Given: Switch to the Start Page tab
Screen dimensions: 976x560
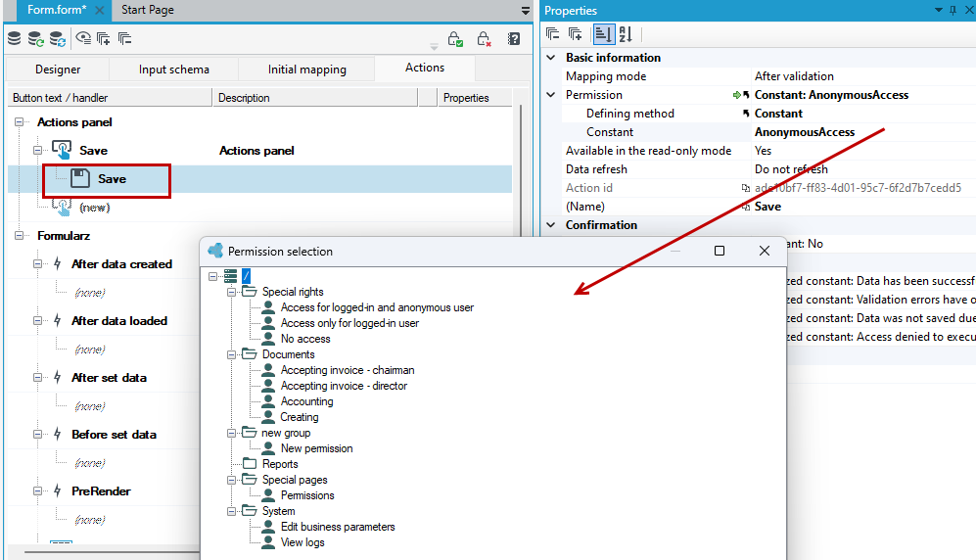Looking at the screenshot, I should click(148, 10).
